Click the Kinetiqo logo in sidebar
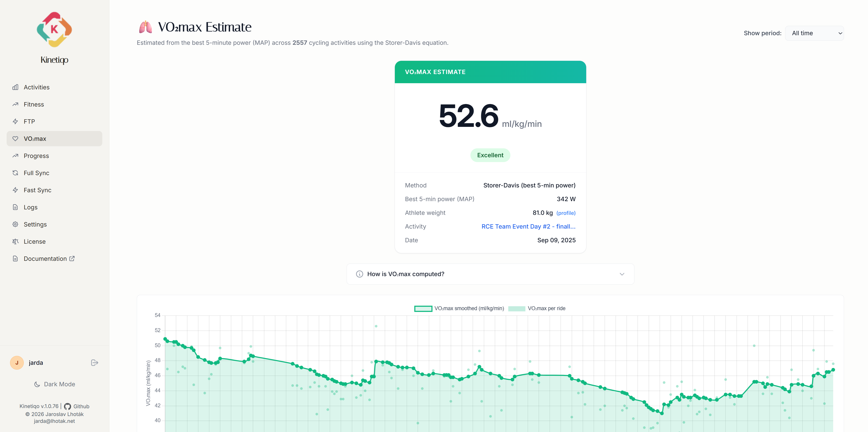868x432 pixels. pyautogui.click(x=54, y=30)
